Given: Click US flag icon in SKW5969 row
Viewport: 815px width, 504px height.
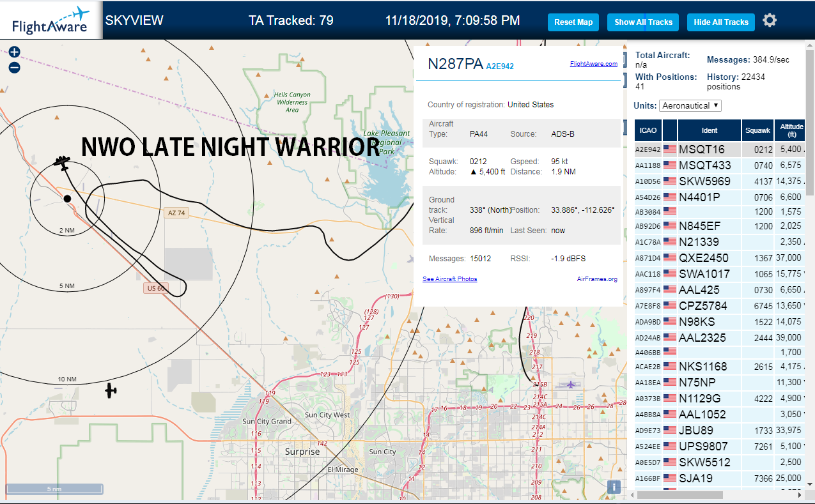Looking at the screenshot, I should click(670, 181).
